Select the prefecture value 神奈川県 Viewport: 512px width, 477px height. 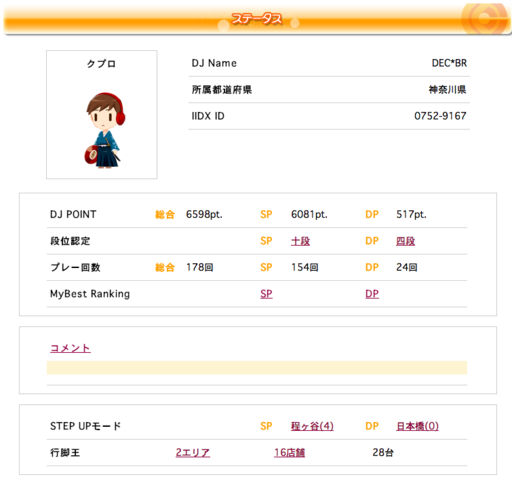tap(447, 89)
